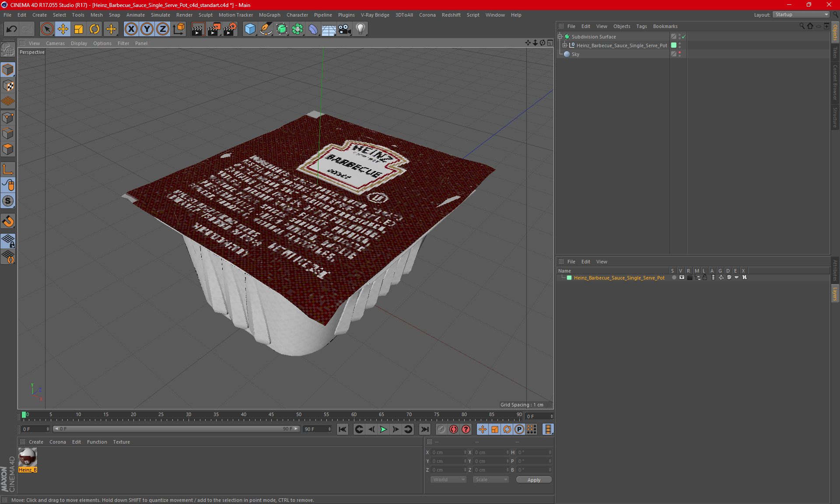The height and width of the screenshot is (504, 840).
Task: Open the Structure side tab
Action: pos(835,117)
